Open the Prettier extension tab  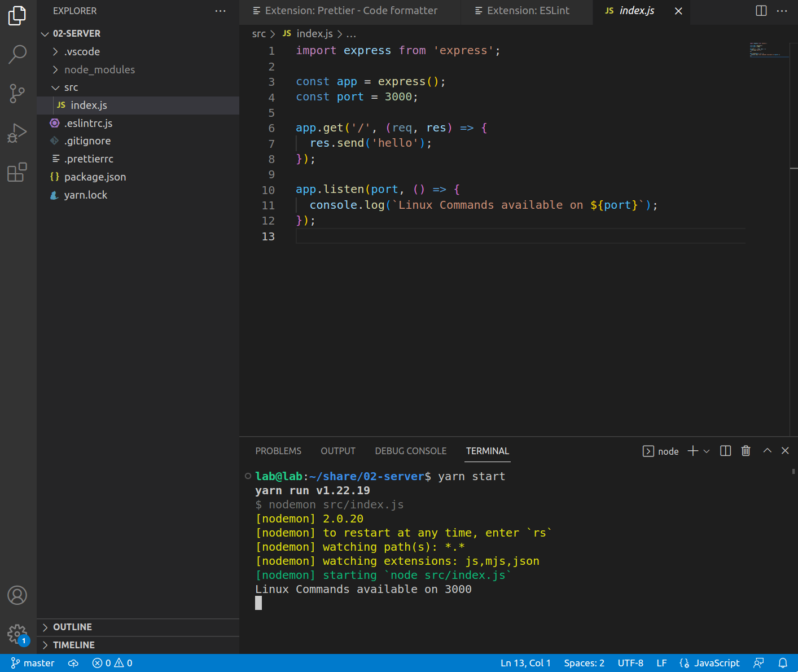pos(350,11)
